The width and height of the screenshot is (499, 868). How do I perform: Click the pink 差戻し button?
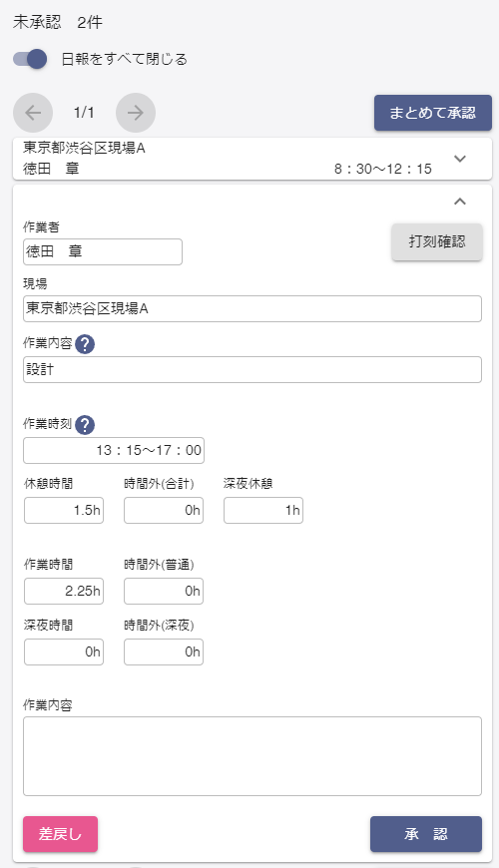60,834
